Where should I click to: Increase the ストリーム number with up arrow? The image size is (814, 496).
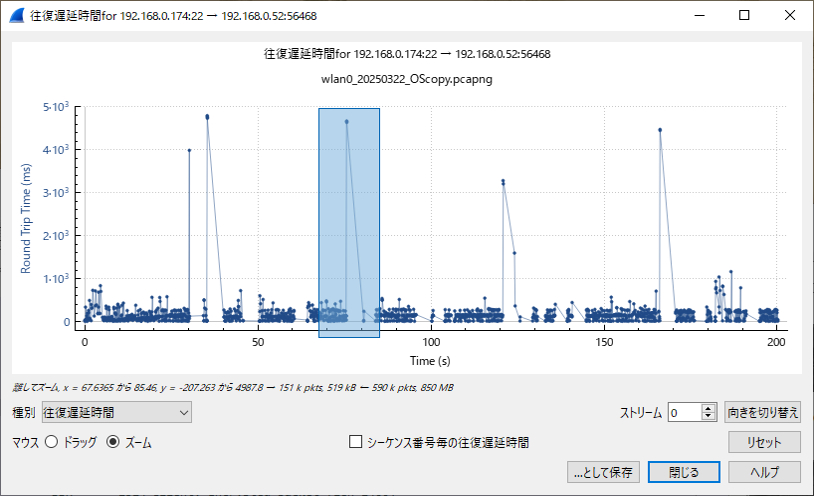[x=709, y=408]
